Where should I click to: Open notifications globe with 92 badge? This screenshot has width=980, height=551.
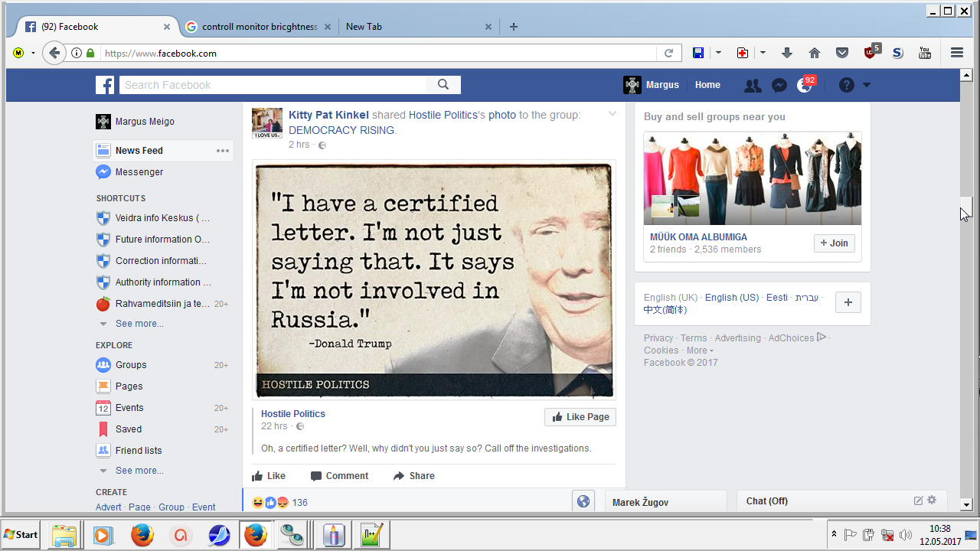pos(805,85)
